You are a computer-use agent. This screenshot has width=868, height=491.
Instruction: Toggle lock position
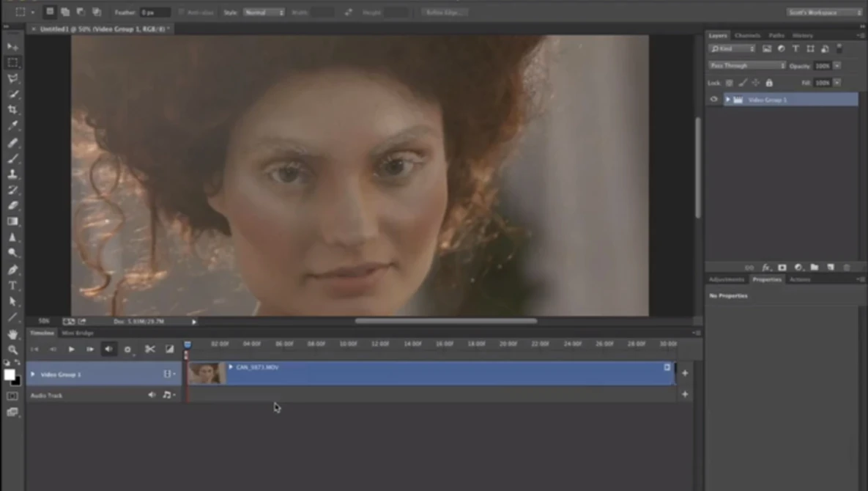[756, 83]
